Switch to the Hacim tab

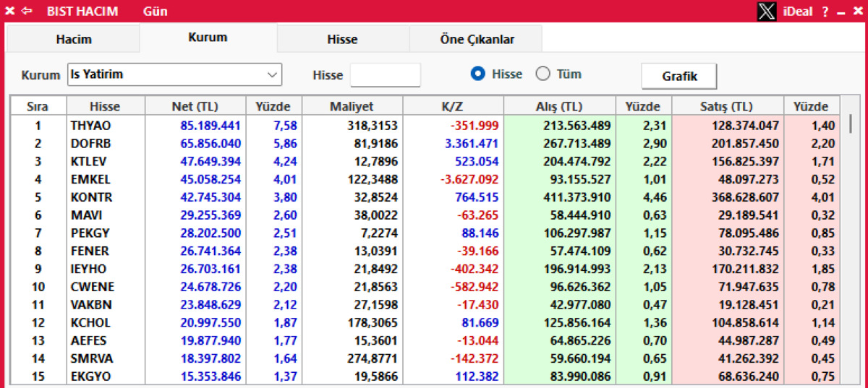click(74, 40)
